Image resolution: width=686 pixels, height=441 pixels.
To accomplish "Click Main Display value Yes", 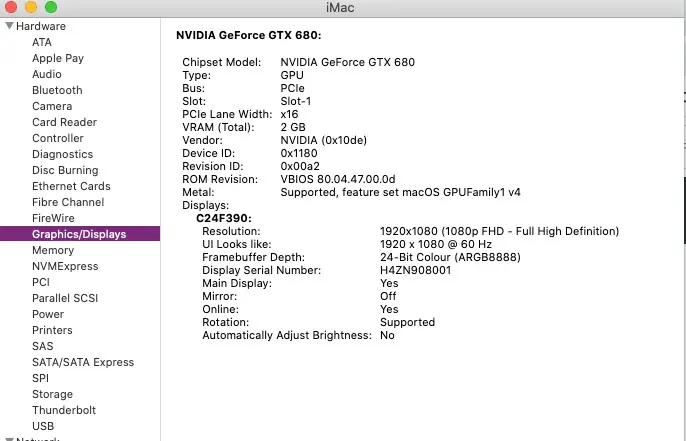I will coord(389,283).
